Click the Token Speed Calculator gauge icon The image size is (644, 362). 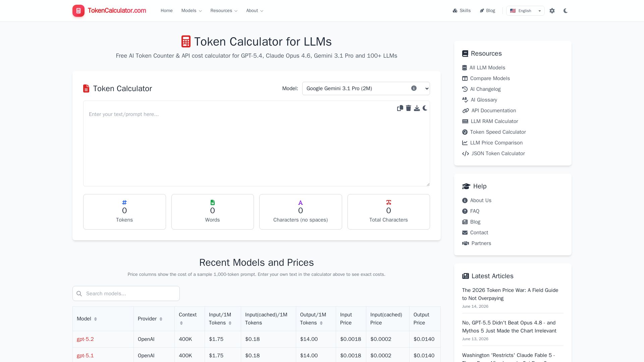(465, 132)
